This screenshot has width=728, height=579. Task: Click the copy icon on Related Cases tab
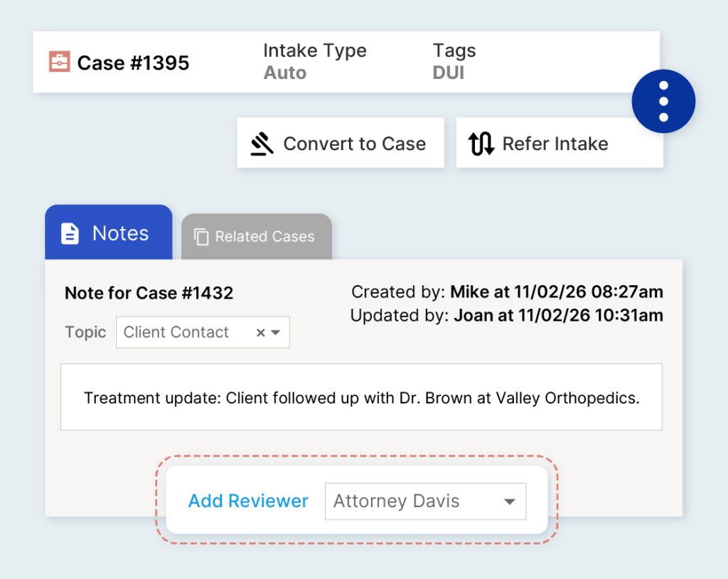201,237
